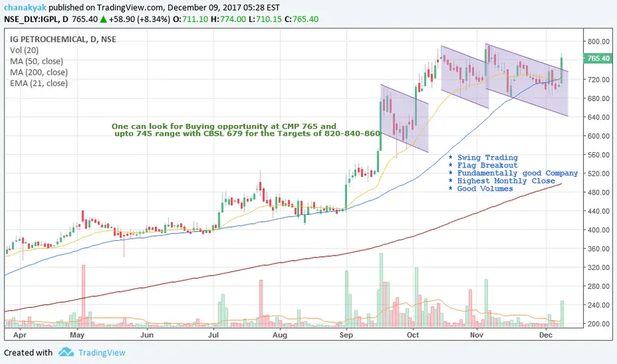Click the '* Flag Breakout' annotation

(483, 165)
